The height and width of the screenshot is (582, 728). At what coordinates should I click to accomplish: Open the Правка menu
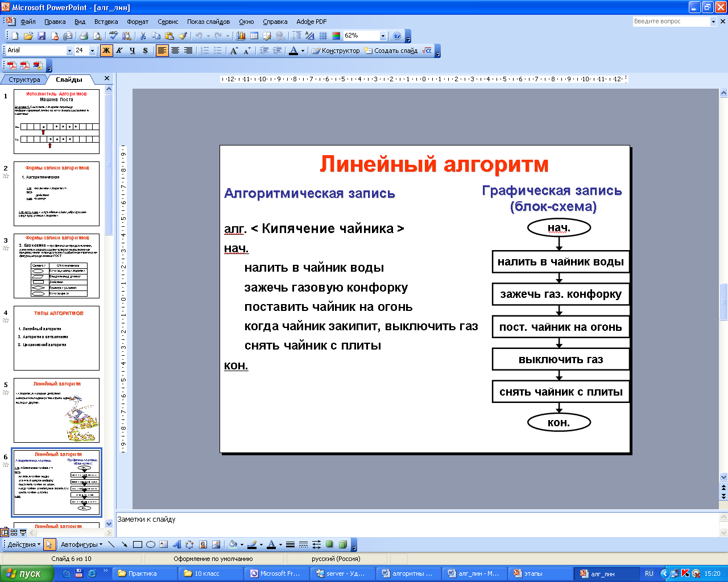(x=55, y=22)
